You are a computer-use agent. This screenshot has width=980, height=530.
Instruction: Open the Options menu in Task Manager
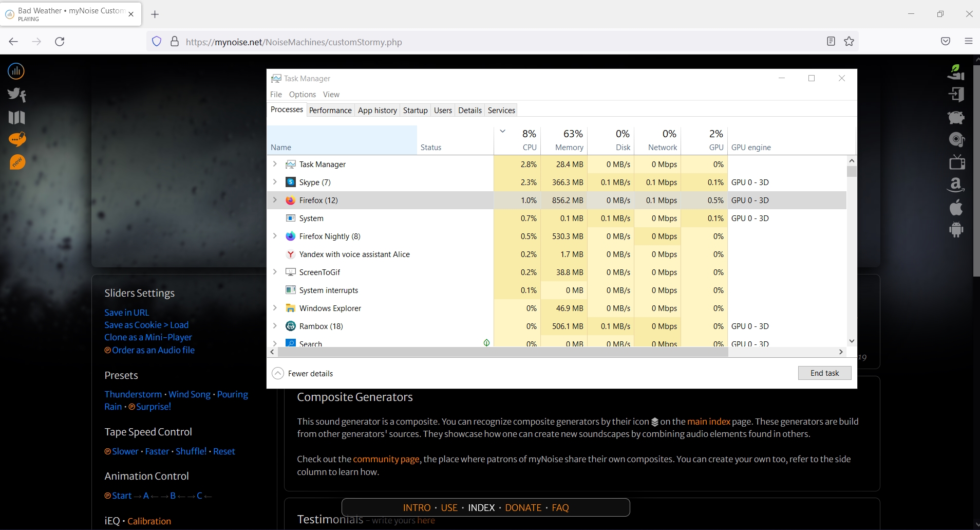(x=303, y=95)
